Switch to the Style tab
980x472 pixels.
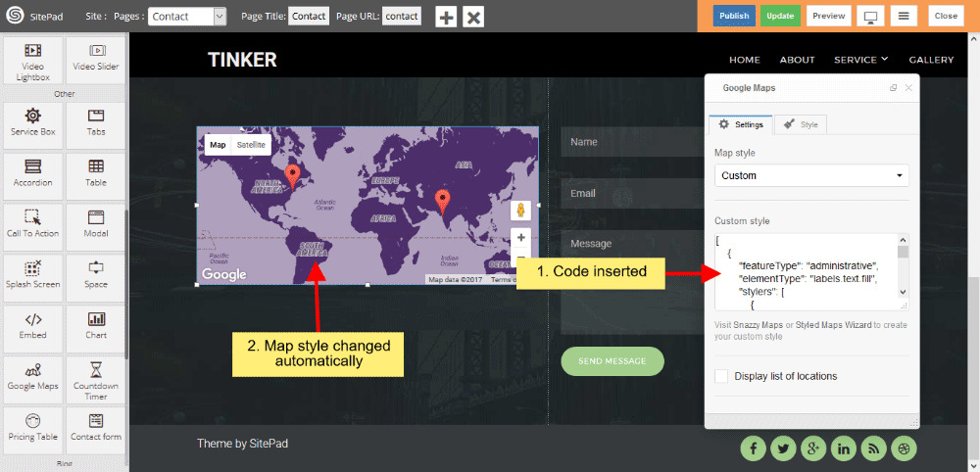[x=801, y=124]
